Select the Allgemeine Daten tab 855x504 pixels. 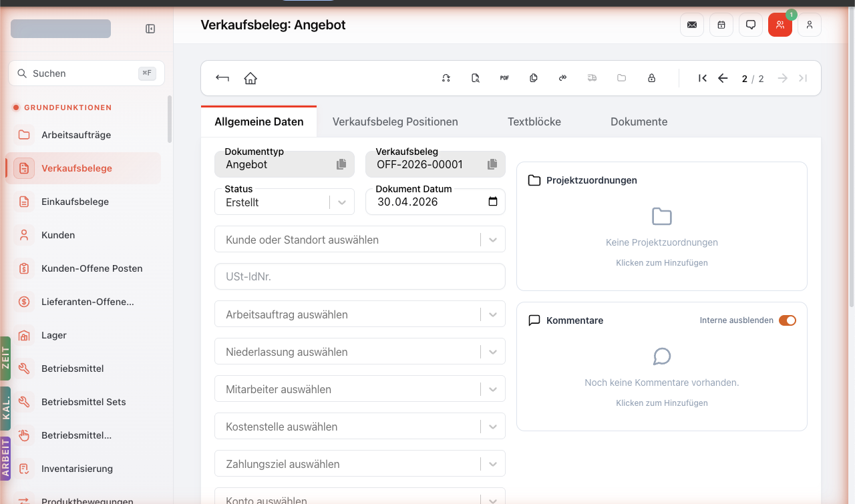click(259, 121)
